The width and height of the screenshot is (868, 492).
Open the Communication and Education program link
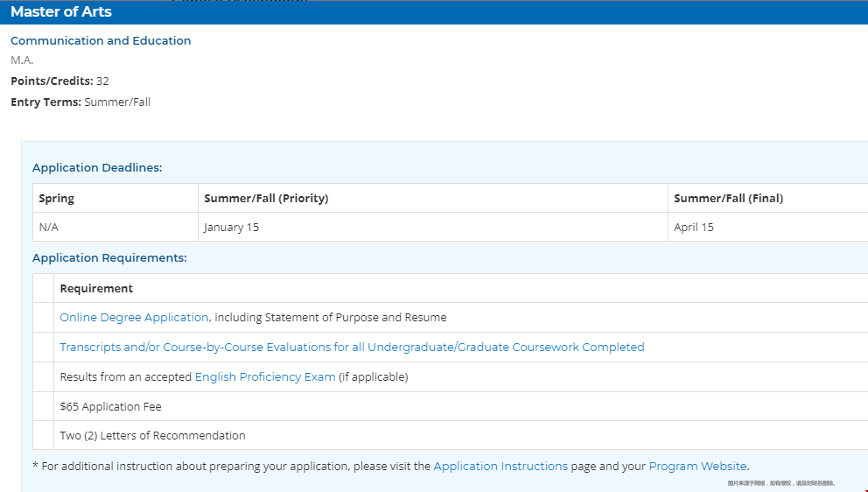pos(101,41)
